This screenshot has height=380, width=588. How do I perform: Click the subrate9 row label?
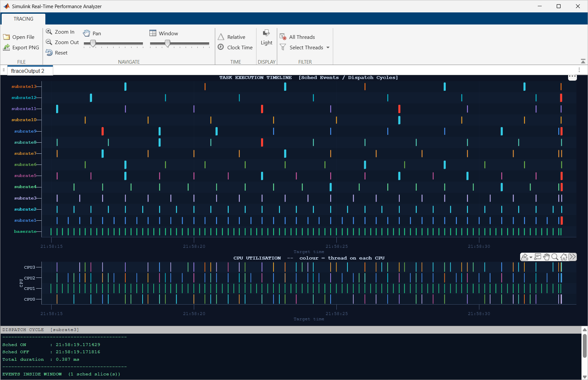(25, 131)
